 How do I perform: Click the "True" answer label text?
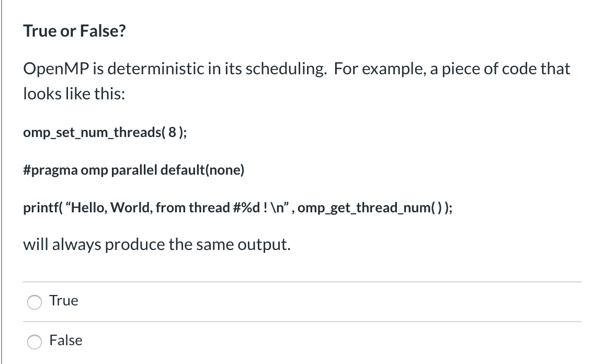[64, 301]
